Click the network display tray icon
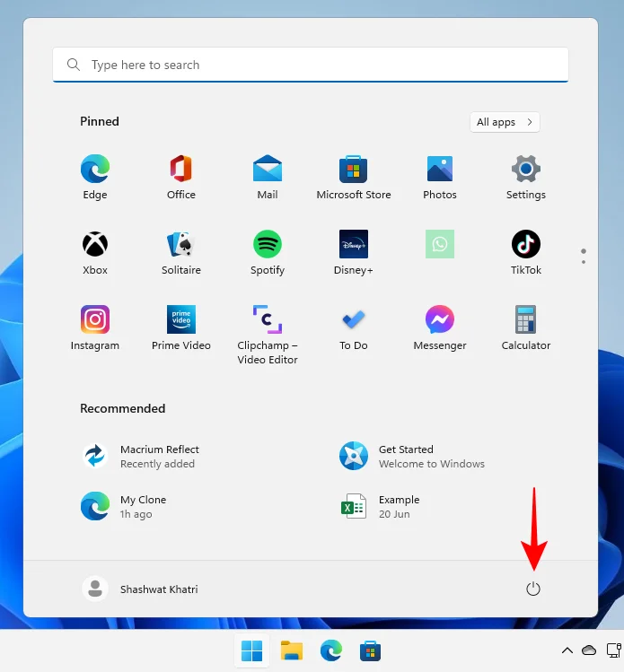This screenshot has width=624, height=672. pyautogui.click(x=614, y=650)
